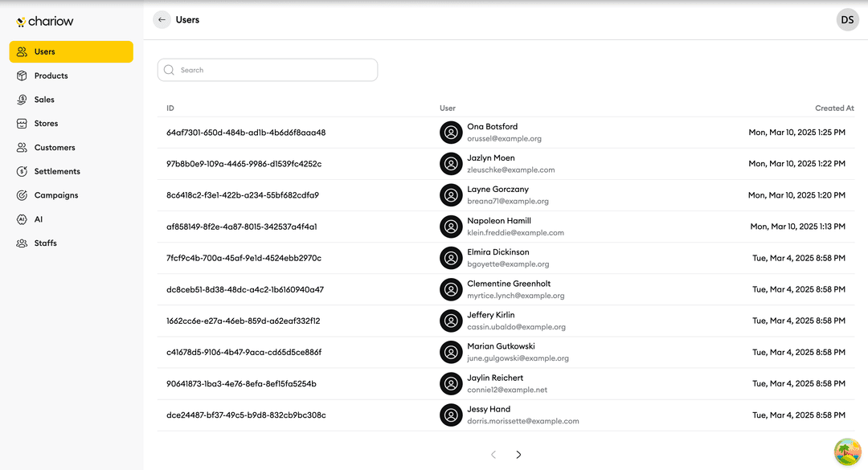The width and height of the screenshot is (868, 470).
Task: Click the Products box icon in sidebar
Action: point(22,76)
